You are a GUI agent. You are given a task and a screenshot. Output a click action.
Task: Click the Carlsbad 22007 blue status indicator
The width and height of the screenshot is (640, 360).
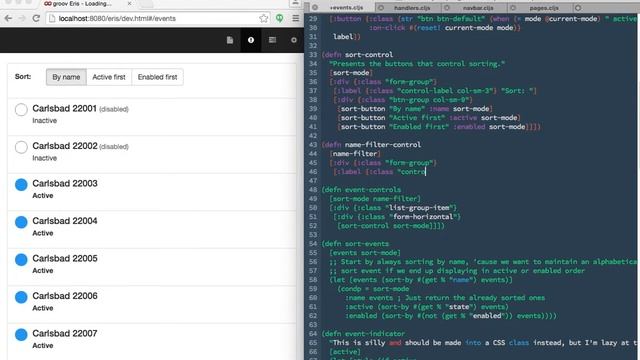(x=21, y=335)
